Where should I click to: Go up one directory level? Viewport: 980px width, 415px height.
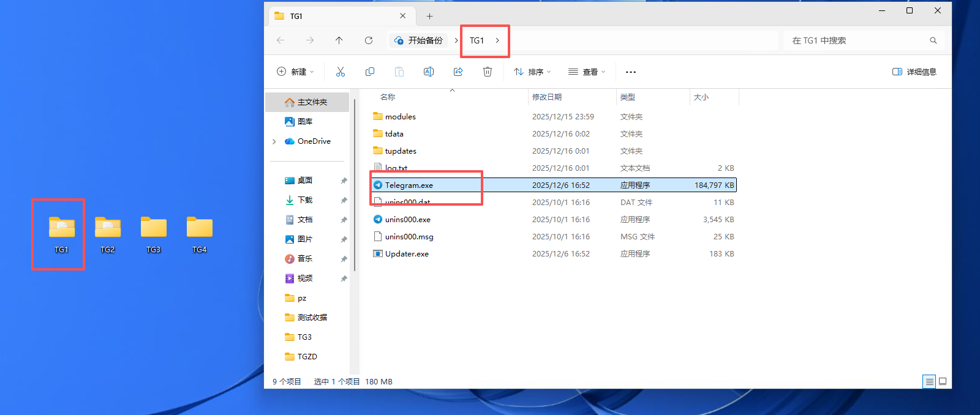point(339,40)
